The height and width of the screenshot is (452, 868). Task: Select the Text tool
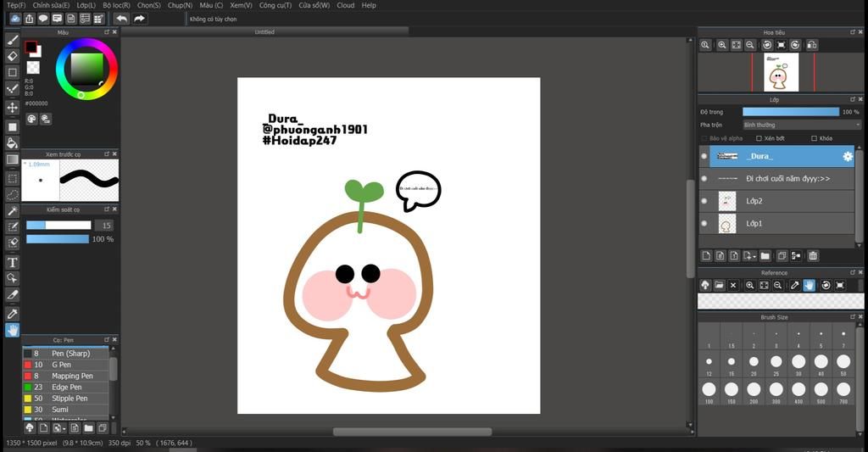[x=12, y=262]
